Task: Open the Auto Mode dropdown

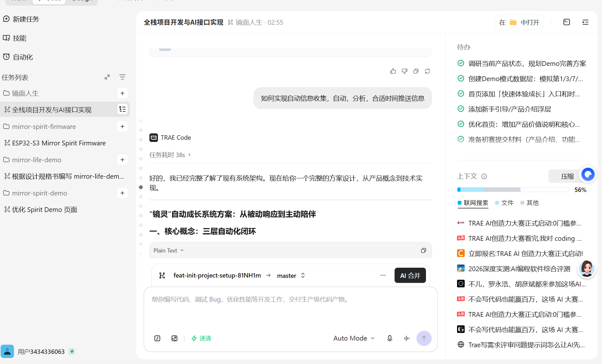Action: click(x=354, y=338)
